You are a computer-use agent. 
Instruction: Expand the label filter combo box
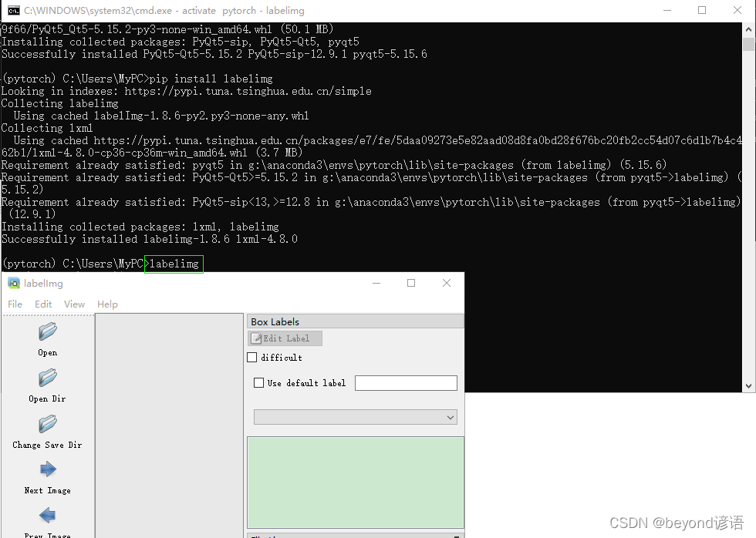[x=356, y=417]
